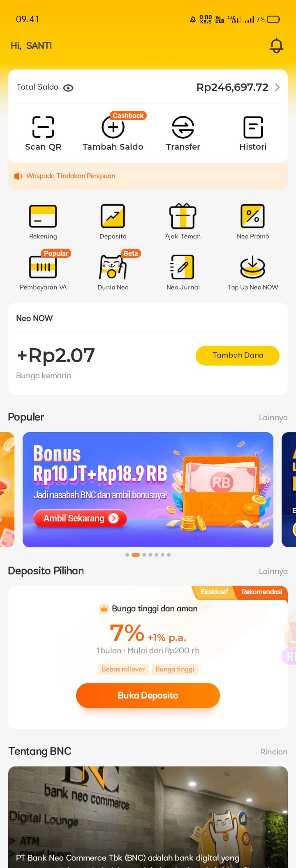This screenshot has width=296, height=868.
Task: Open the Deposito chart icon
Action: click(x=113, y=216)
